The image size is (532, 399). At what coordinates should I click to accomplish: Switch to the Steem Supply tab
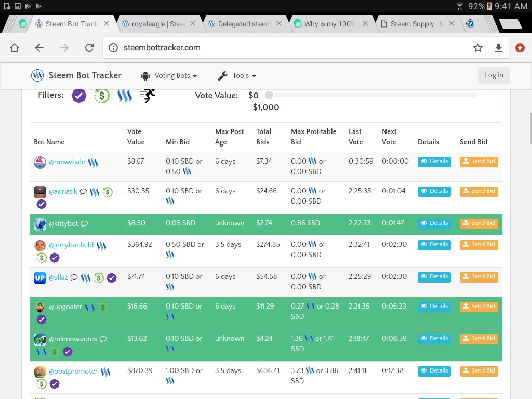point(417,24)
